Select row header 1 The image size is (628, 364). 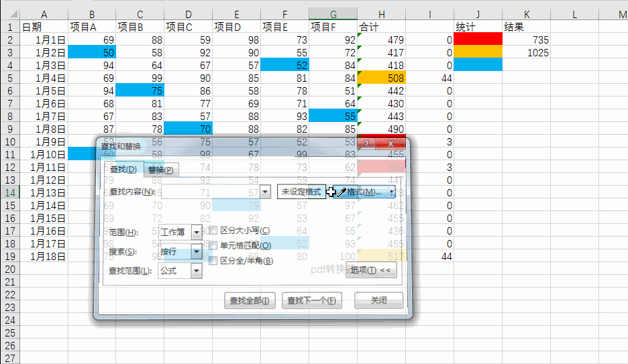pos(10,27)
